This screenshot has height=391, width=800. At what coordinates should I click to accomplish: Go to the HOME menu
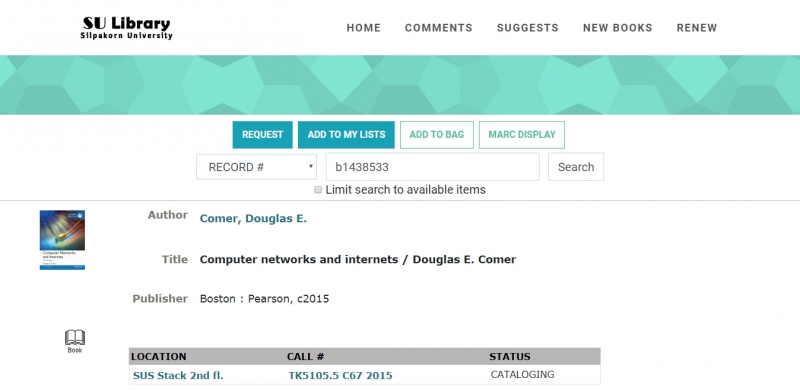tap(364, 28)
